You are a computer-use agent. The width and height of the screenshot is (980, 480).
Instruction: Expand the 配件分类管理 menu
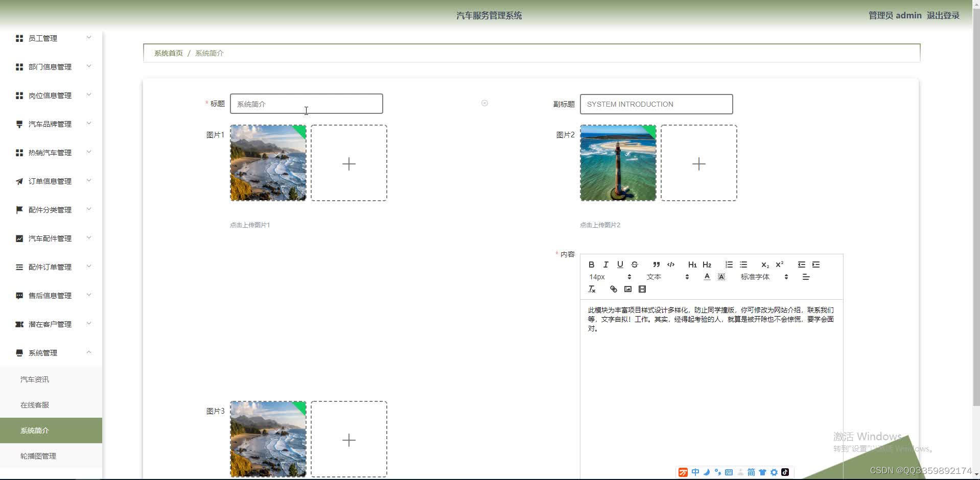51,210
